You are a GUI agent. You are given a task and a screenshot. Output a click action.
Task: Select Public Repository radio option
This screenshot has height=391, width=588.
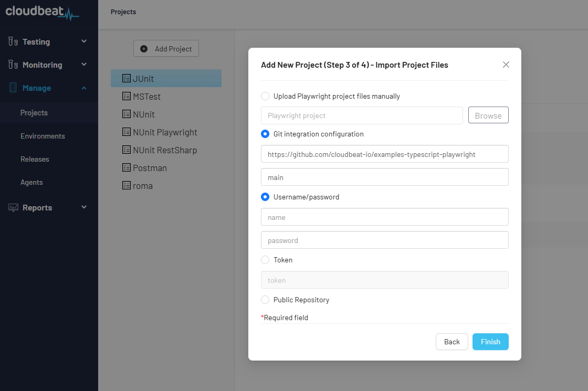point(265,300)
